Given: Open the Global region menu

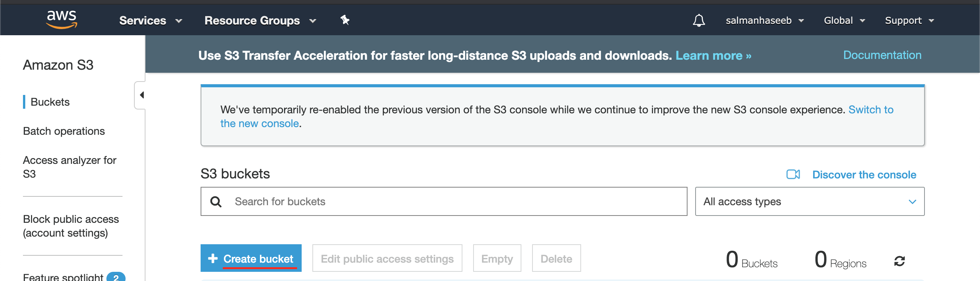Looking at the screenshot, I should 844,20.
